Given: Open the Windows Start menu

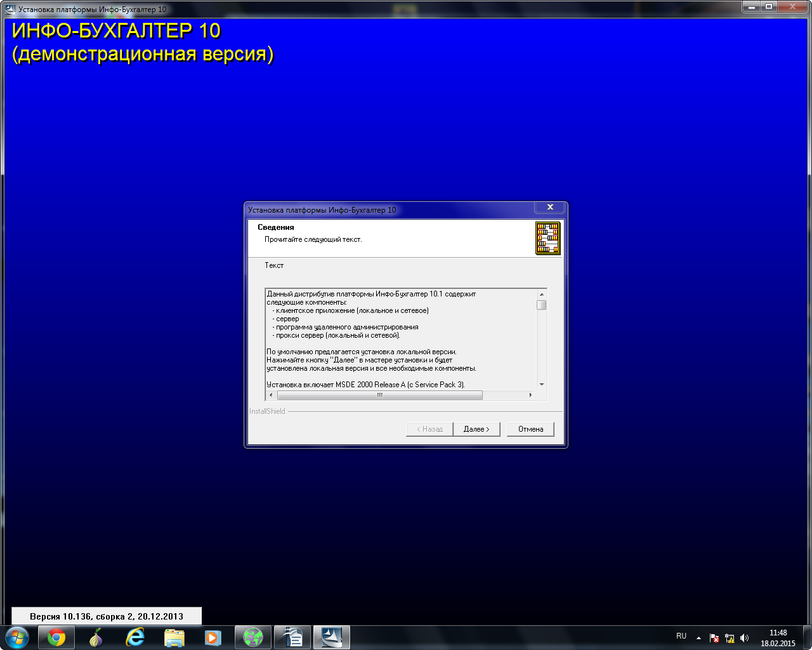Looking at the screenshot, I should point(17,637).
